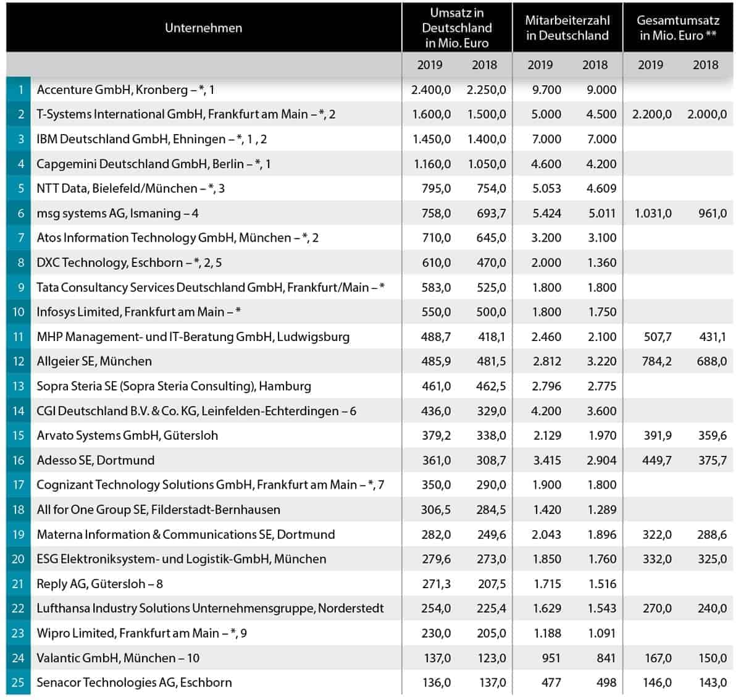Click DXC Technology 2018 employees 1.360
The width and height of the screenshot is (741, 700).
[x=602, y=263]
